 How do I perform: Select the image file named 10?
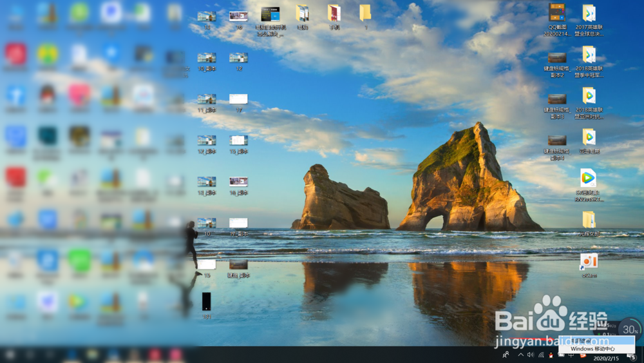coord(207,227)
